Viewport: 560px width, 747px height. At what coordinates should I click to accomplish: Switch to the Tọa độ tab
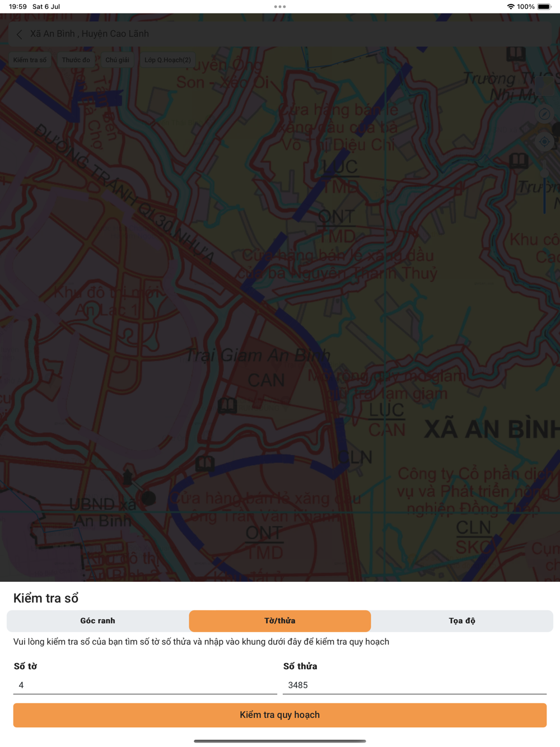pyautogui.click(x=462, y=621)
